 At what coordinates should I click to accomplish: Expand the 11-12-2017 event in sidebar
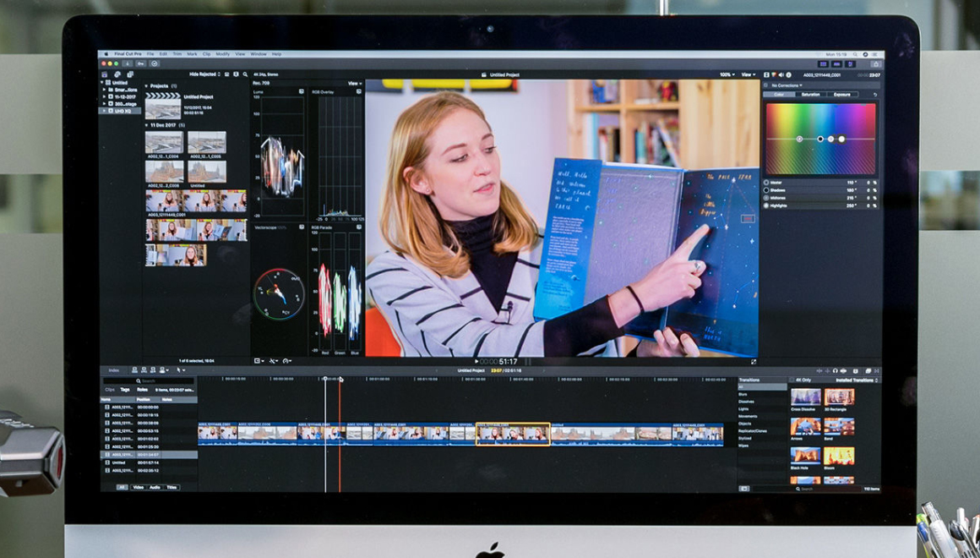(105, 97)
